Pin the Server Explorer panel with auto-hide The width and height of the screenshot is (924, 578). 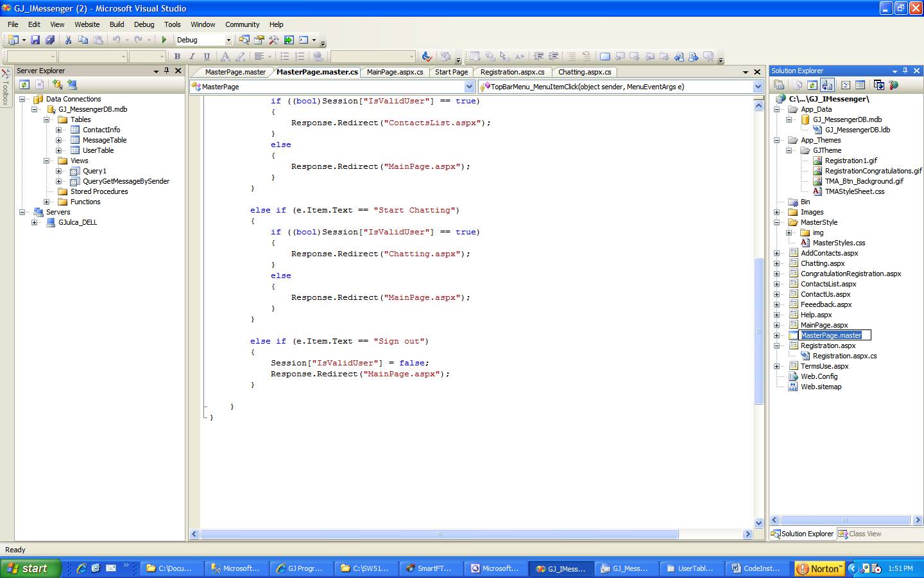coord(167,71)
